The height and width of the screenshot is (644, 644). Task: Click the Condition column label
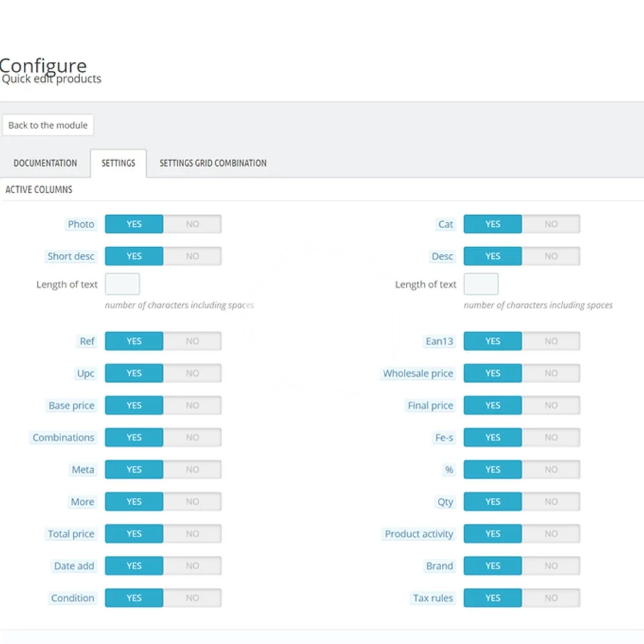(x=73, y=598)
